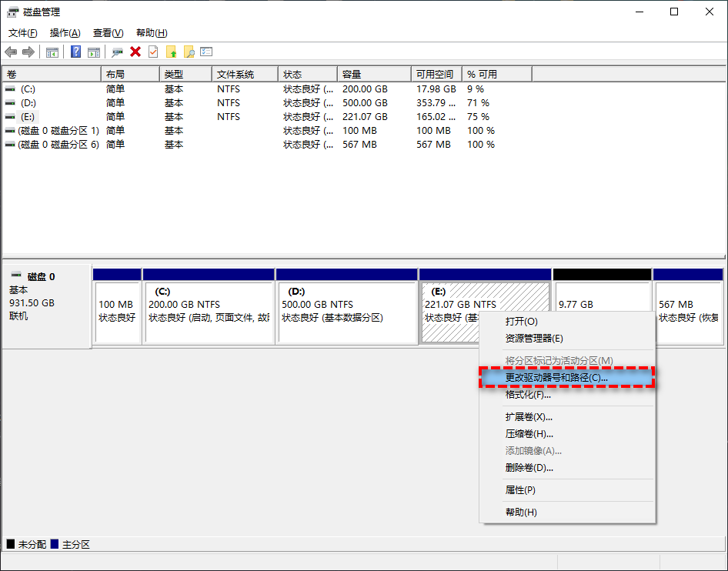The width and height of the screenshot is (728, 571).
Task: Open the 帮助(H) menu in menu bar
Action: [152, 33]
